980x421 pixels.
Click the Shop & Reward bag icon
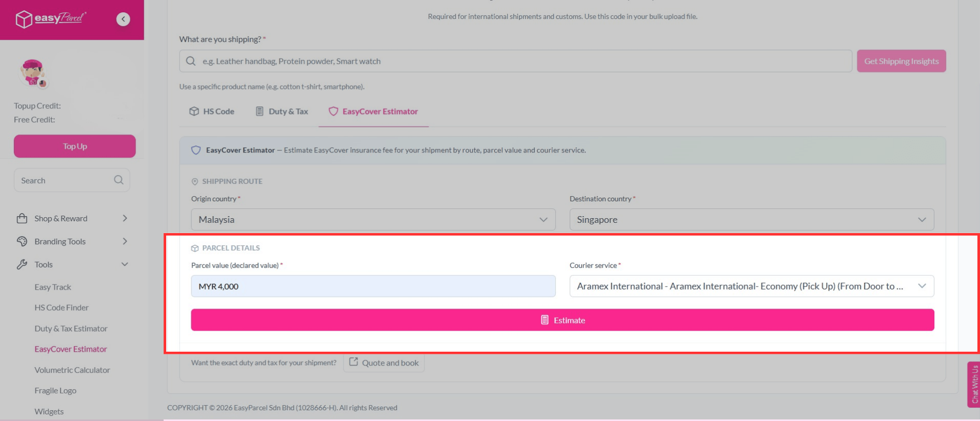click(x=22, y=218)
